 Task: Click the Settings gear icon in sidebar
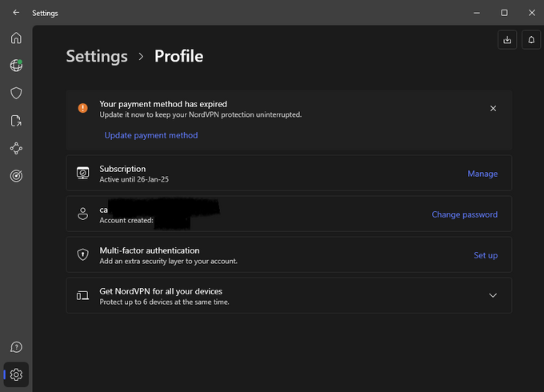coord(16,374)
